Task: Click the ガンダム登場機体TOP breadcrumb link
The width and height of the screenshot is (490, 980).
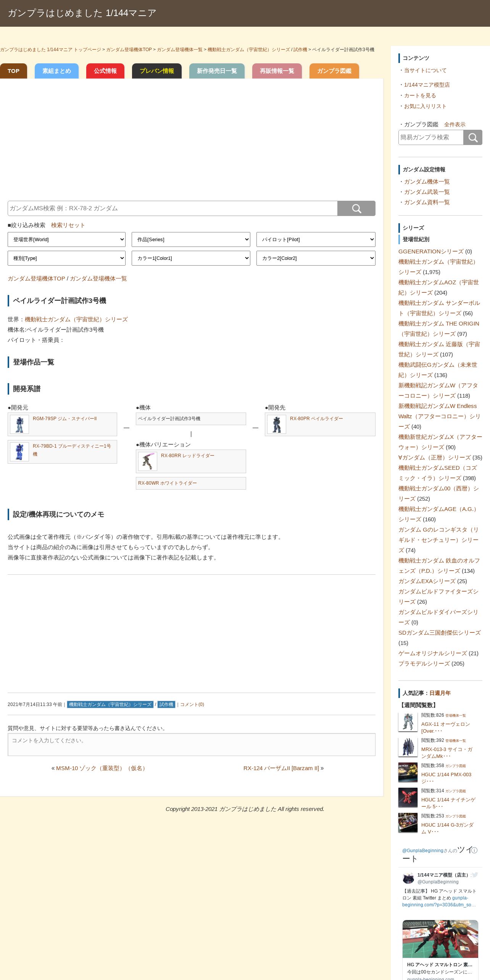Action: click(x=129, y=50)
